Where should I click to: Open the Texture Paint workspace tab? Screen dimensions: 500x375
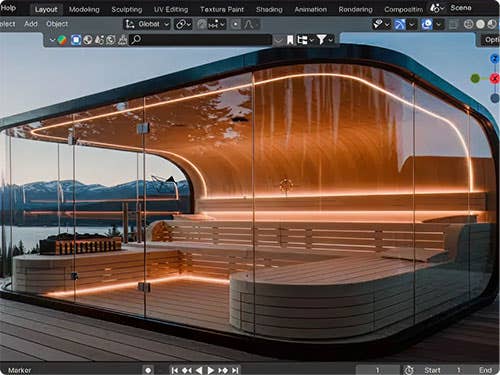click(x=222, y=10)
